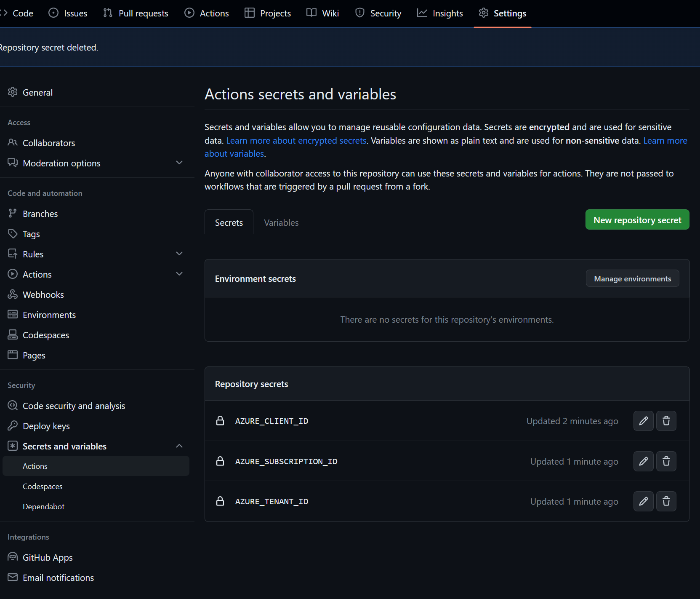
Task: Click the Security shield icon
Action: click(360, 13)
